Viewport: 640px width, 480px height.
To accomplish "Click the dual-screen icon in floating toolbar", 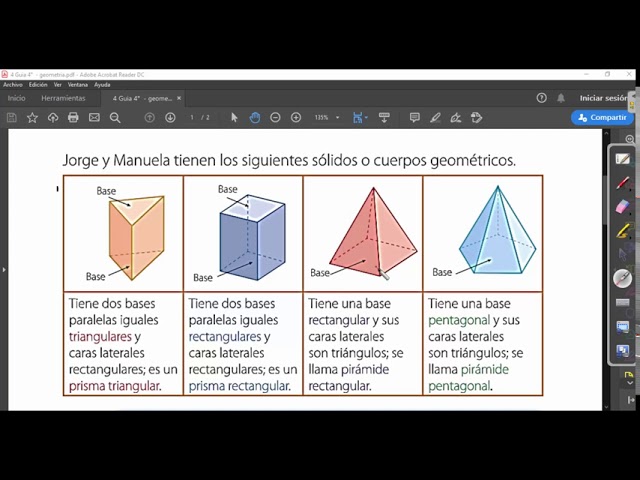I will pos(622,351).
